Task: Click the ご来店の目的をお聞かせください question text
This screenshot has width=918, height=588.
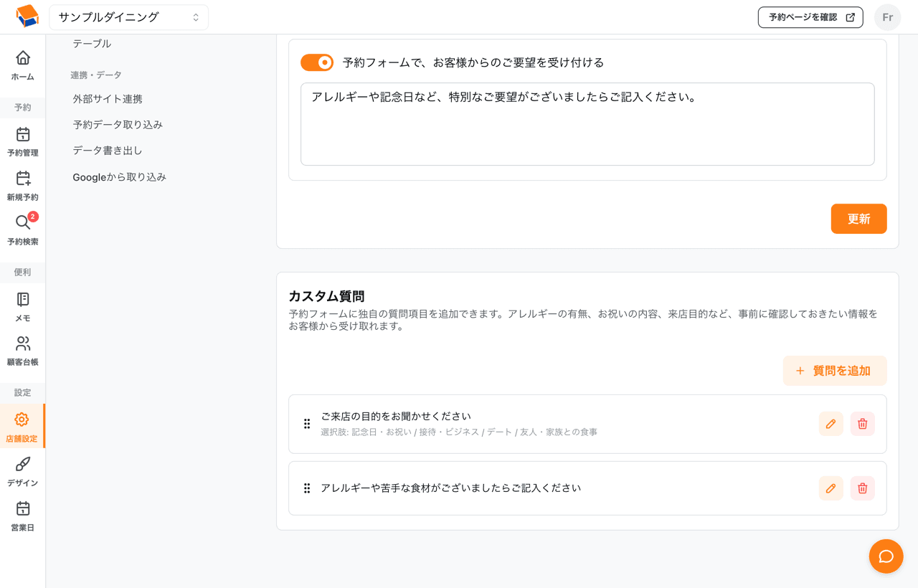Action: point(396,417)
